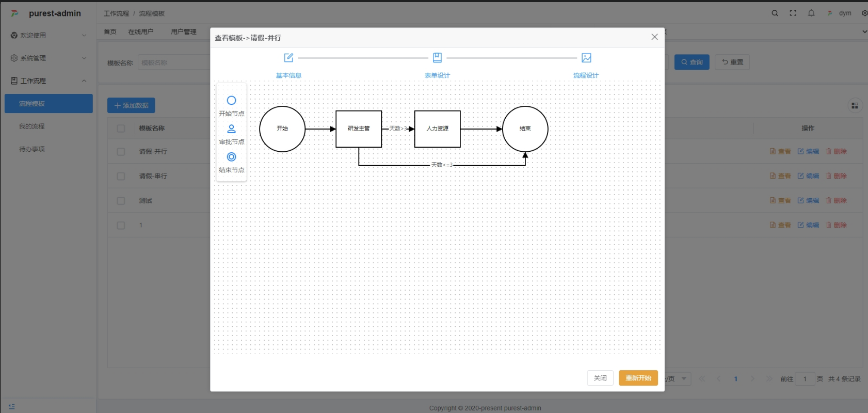Switch to the 用户管理 tab
This screenshot has height=413, width=868.
(x=184, y=31)
